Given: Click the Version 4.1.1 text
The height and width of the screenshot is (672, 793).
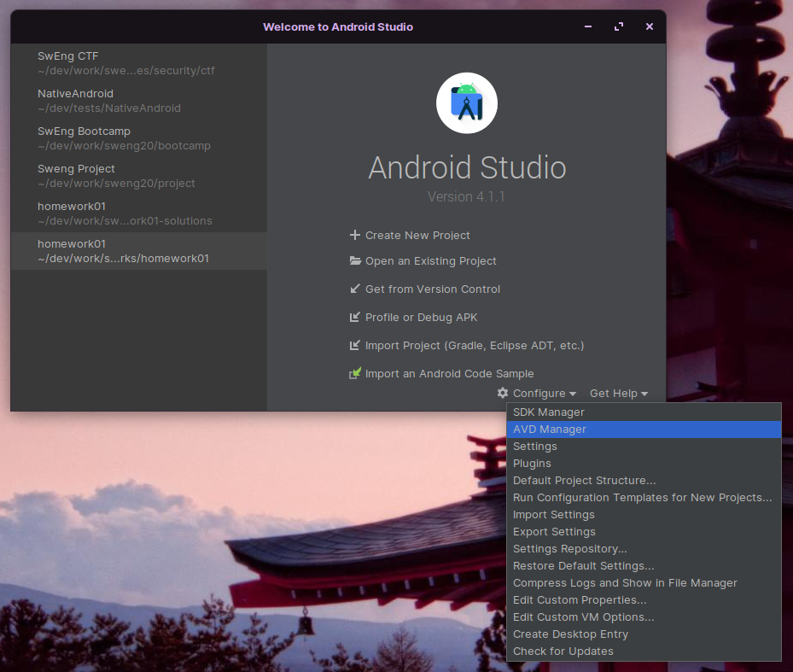Looking at the screenshot, I should [x=466, y=196].
